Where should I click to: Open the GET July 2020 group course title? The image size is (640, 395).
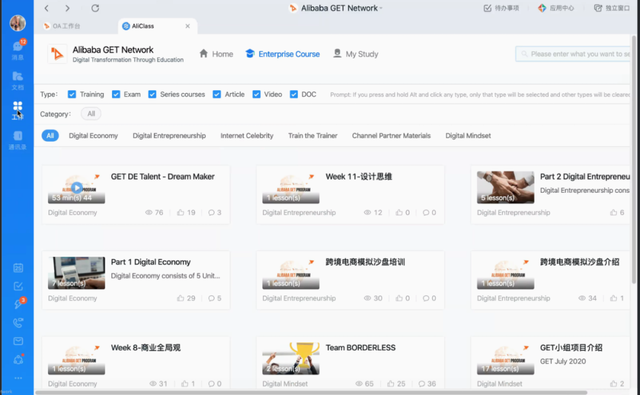(571, 348)
